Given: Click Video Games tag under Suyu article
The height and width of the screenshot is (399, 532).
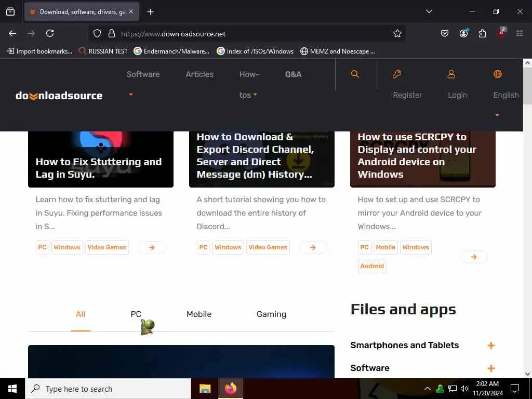Looking at the screenshot, I should pyautogui.click(x=107, y=247).
